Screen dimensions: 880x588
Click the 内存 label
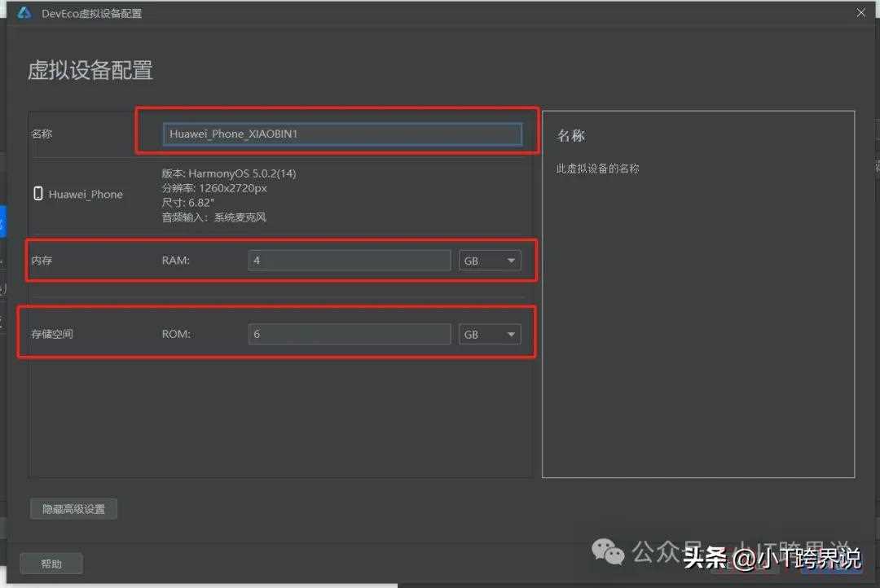click(42, 261)
